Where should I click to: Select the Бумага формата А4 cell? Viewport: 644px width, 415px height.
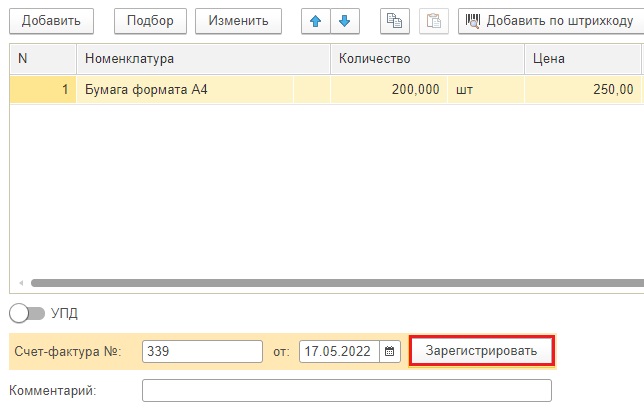pyautogui.click(x=185, y=89)
